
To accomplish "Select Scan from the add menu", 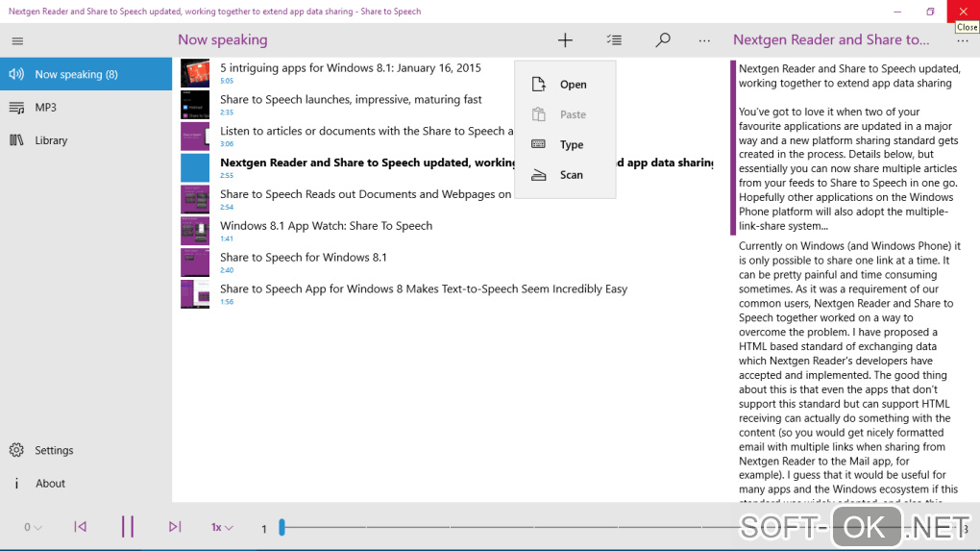I will click(x=565, y=175).
